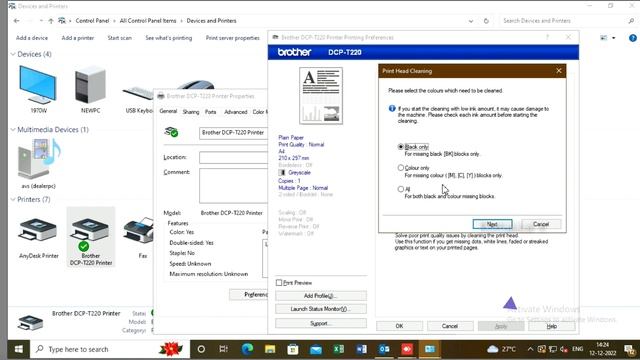
Task: Click the change view icon in toolbar
Action: click(604, 38)
